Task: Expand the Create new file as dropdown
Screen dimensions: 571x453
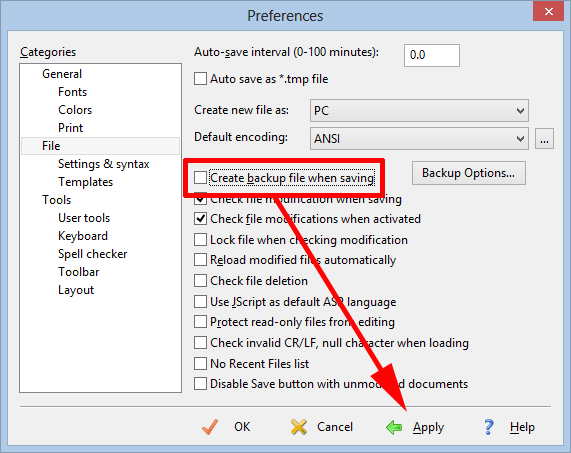Action: (419, 110)
